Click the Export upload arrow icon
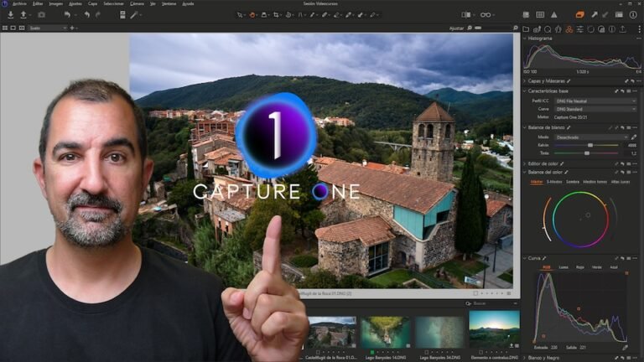 point(23,15)
